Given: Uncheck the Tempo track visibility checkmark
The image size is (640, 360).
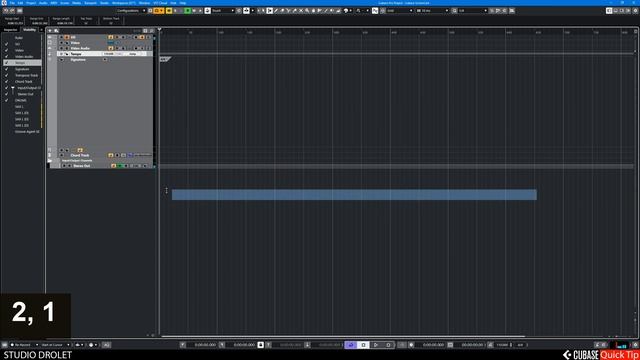Looking at the screenshot, I should 7,63.
